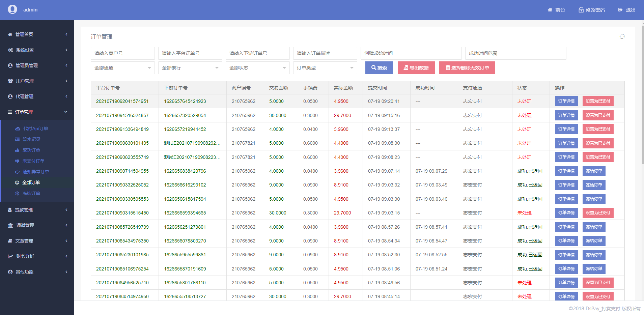Click the refresh icon above the order table
644x315 pixels.
(x=622, y=36)
